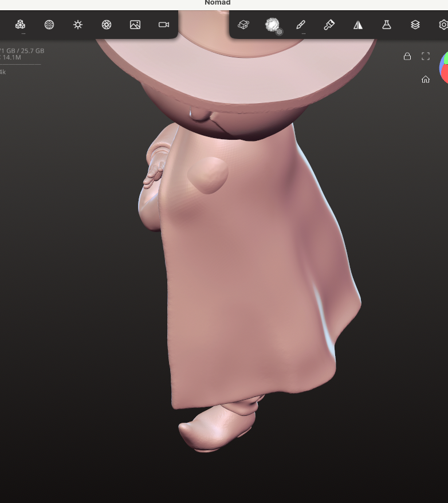Open the Material cube menu
448x503 pixels.
pyautogui.click(x=243, y=25)
